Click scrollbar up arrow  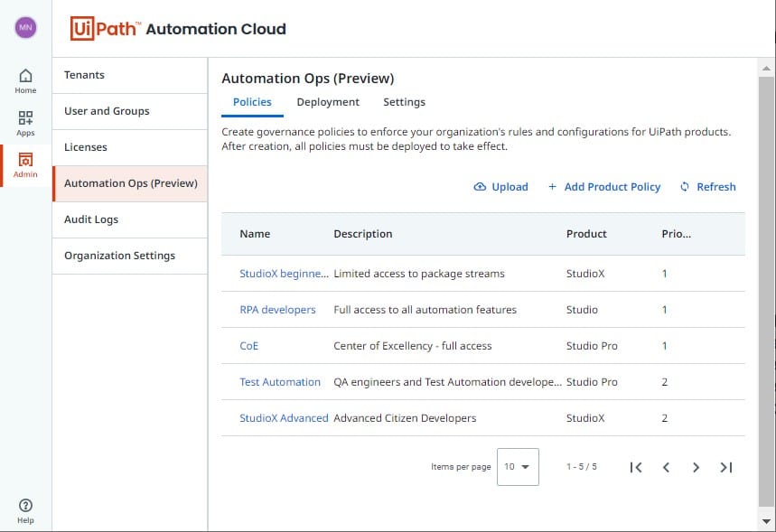coord(766,69)
